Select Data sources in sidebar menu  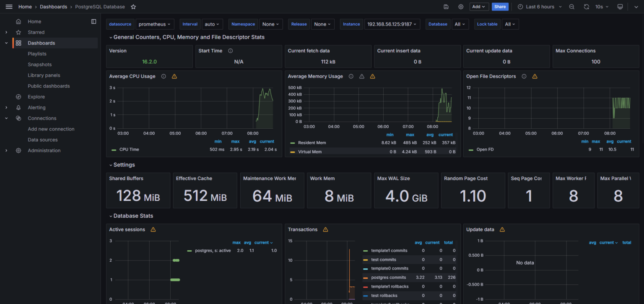(x=43, y=140)
